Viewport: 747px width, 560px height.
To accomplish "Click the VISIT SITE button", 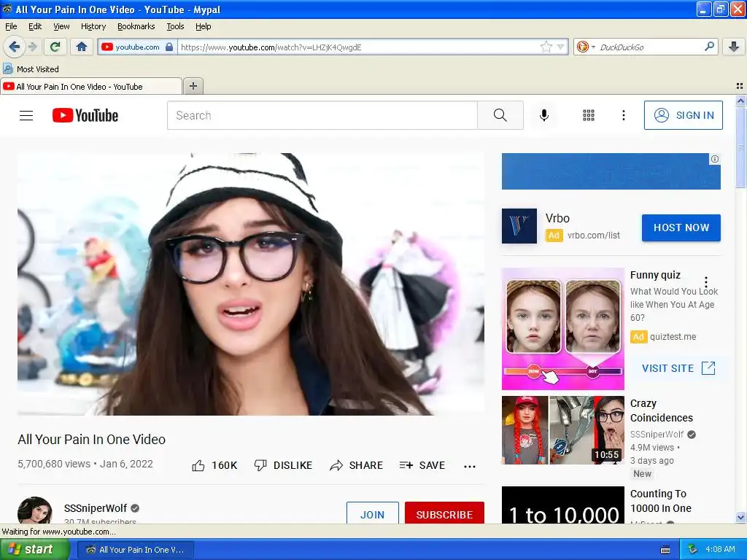I will [678, 368].
